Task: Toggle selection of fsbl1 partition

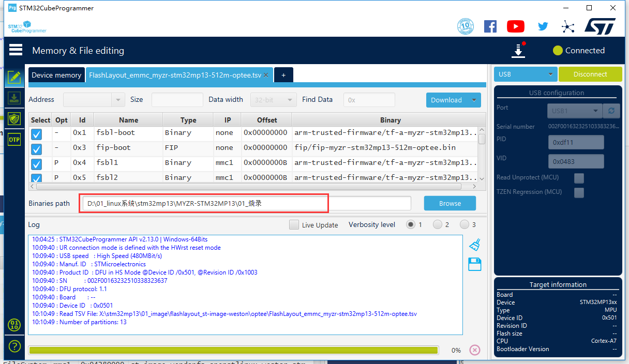Action: click(x=36, y=164)
